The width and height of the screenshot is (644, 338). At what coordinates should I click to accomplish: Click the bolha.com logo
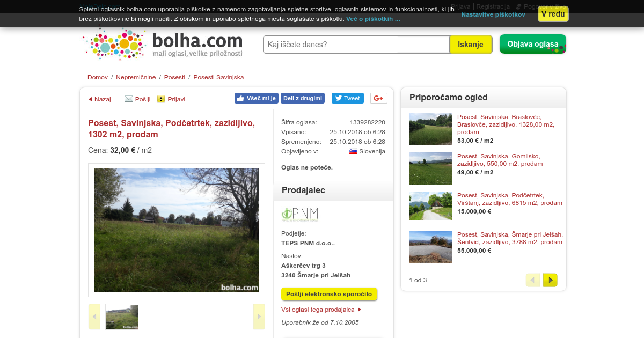[x=163, y=43]
